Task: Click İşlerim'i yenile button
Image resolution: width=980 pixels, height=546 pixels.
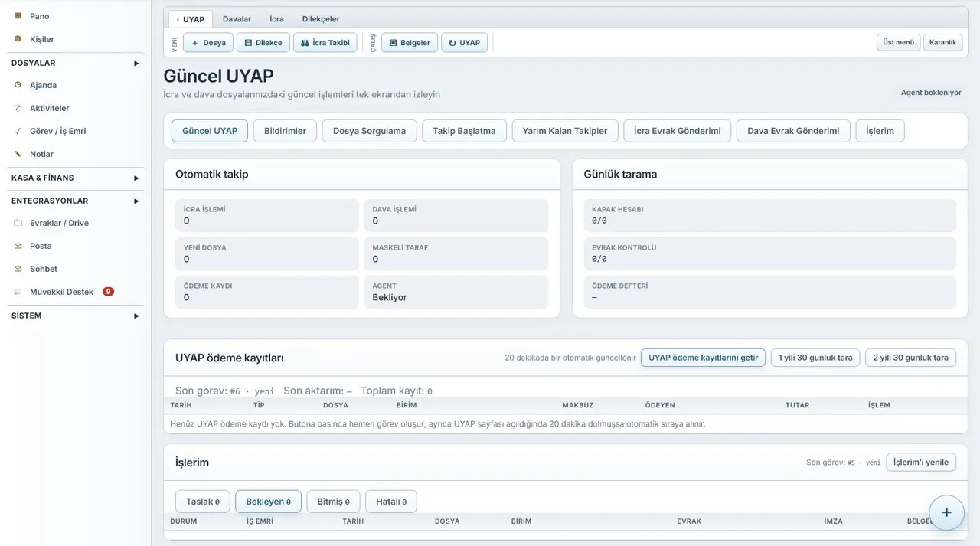Action: (921, 462)
